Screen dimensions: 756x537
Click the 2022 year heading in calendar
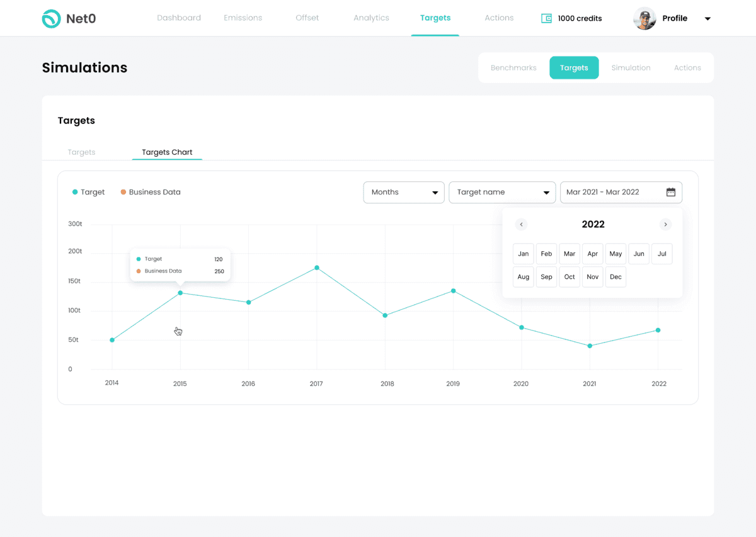[x=593, y=225]
